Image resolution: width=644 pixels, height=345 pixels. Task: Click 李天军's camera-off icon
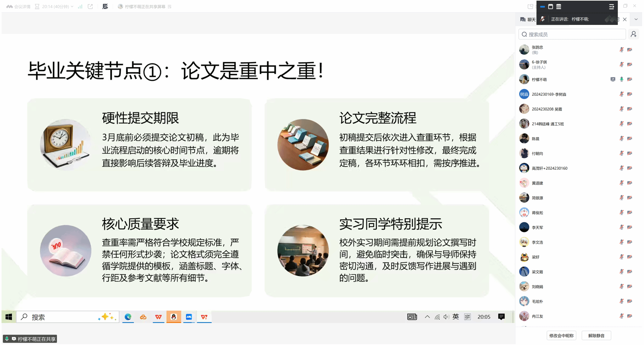pyautogui.click(x=630, y=227)
